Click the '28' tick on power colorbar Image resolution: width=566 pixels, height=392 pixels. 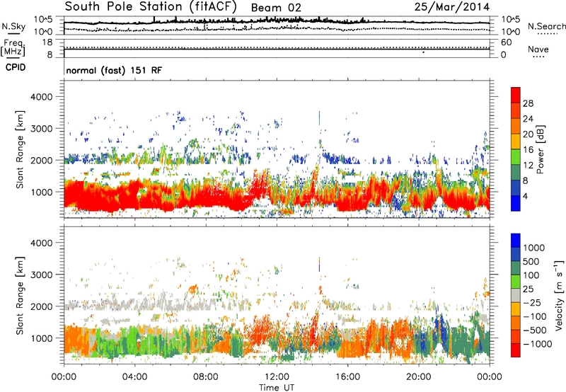coord(528,103)
